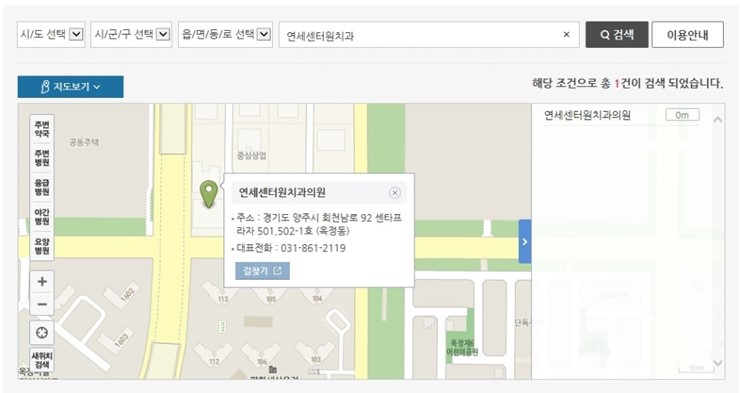The image size is (740, 393).
Task: Click the 옥정제6 어린이공원 park label
Action: 462,348
